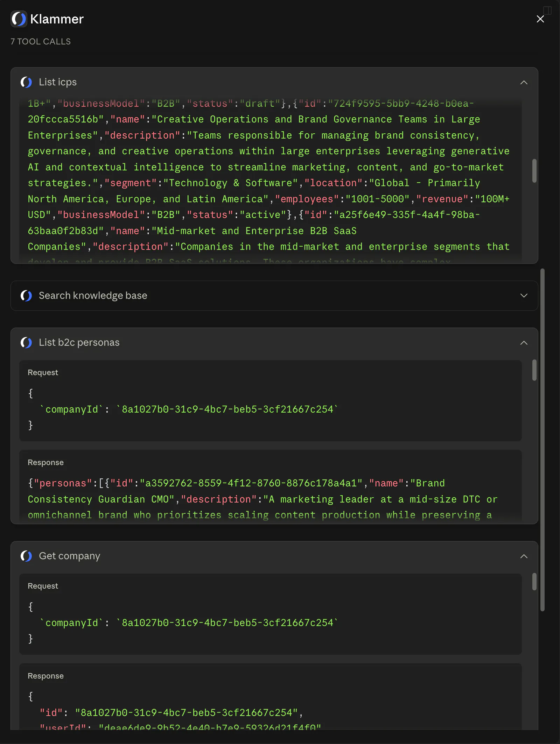Viewport: 560px width, 744px height.
Task: Click companyId value in List b2c personas request
Action: (x=227, y=409)
